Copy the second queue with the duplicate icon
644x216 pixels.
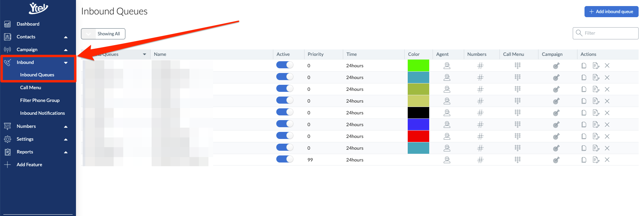(x=584, y=77)
